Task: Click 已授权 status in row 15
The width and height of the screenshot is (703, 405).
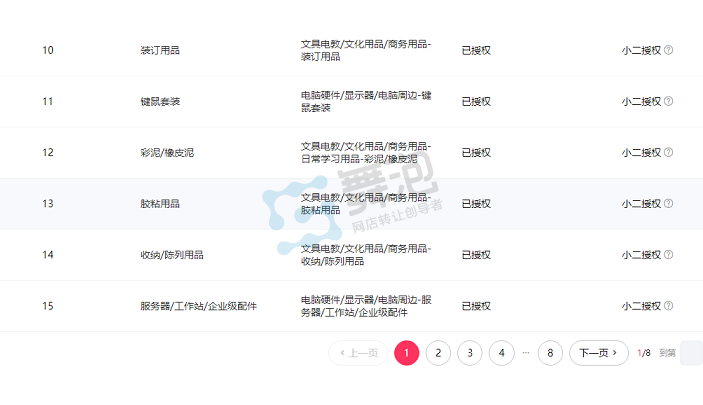Action: (x=476, y=306)
